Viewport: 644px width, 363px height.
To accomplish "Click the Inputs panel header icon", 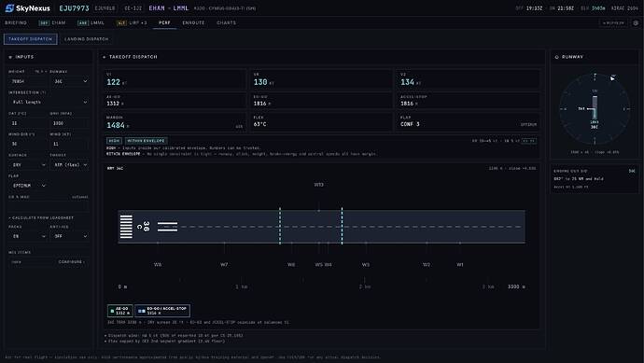I will coord(10,57).
